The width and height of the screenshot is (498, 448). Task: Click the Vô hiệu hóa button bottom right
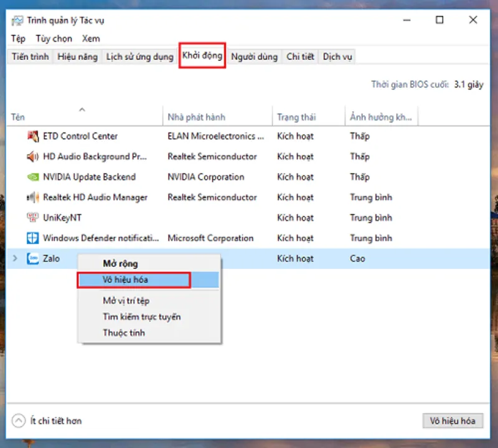pos(453,421)
